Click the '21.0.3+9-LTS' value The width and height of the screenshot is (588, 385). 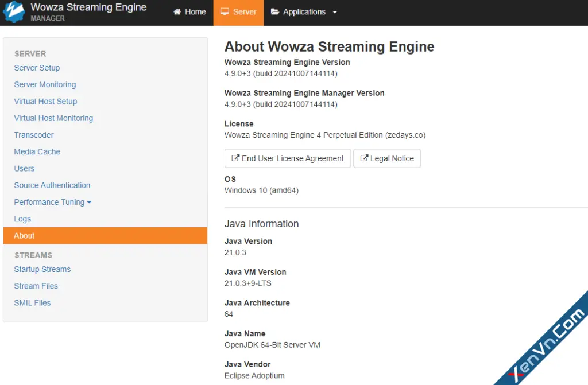coord(248,283)
